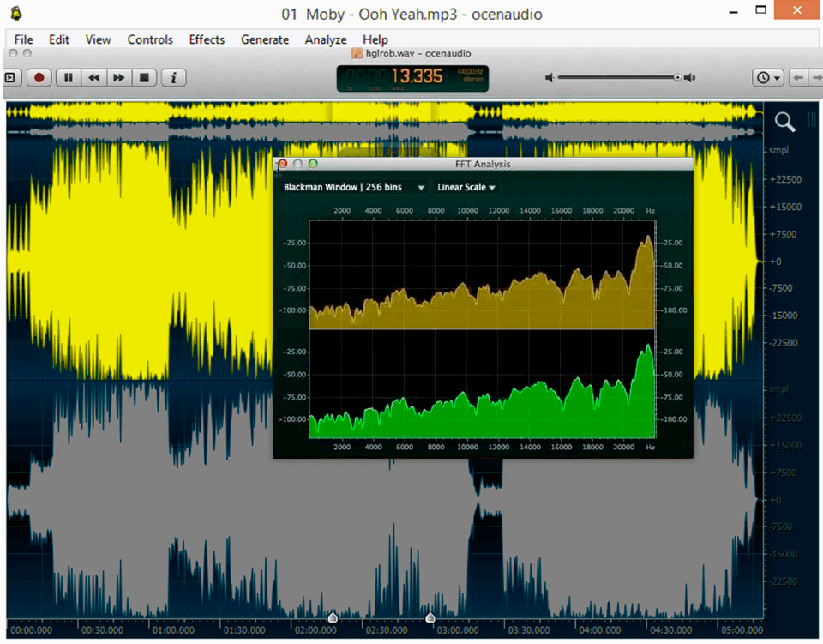Viewport: 823px width, 644px height.
Task: Select the Record tool
Action: tap(38, 77)
